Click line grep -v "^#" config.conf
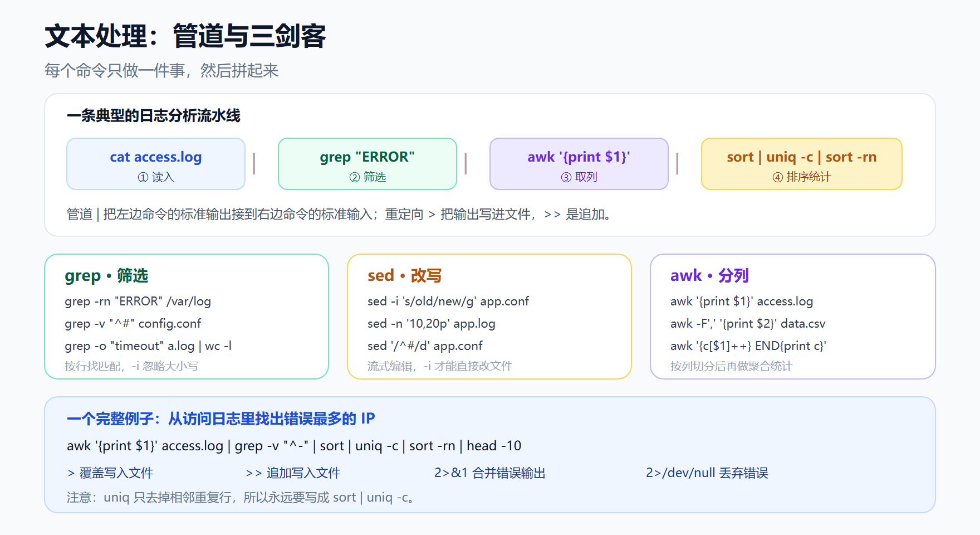Viewport: 980px width, 535px height. click(133, 324)
